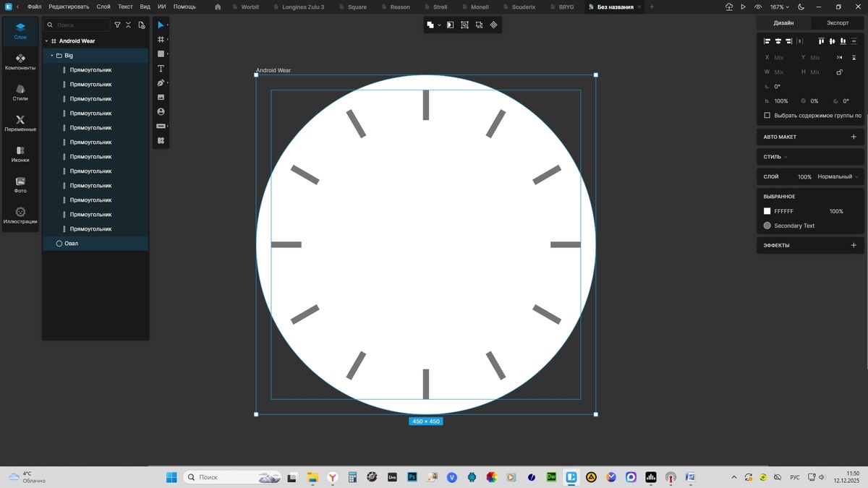The width and height of the screenshot is (868, 488).
Task: Open the Styles sidebar panel
Action: coord(20,93)
